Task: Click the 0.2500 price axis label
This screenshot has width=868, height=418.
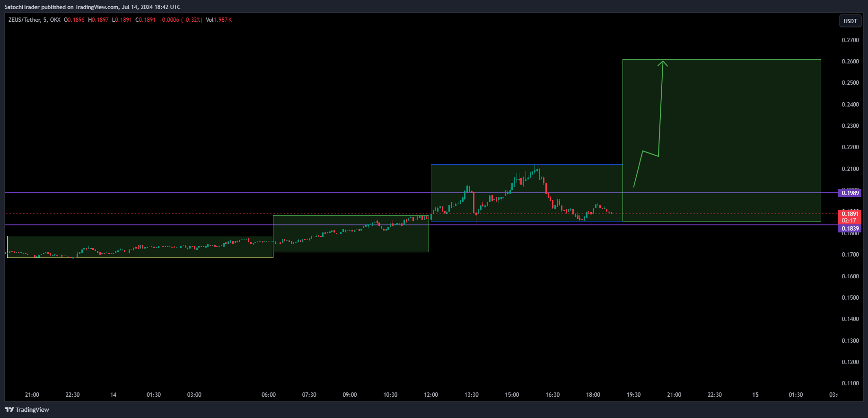Action: [850, 83]
